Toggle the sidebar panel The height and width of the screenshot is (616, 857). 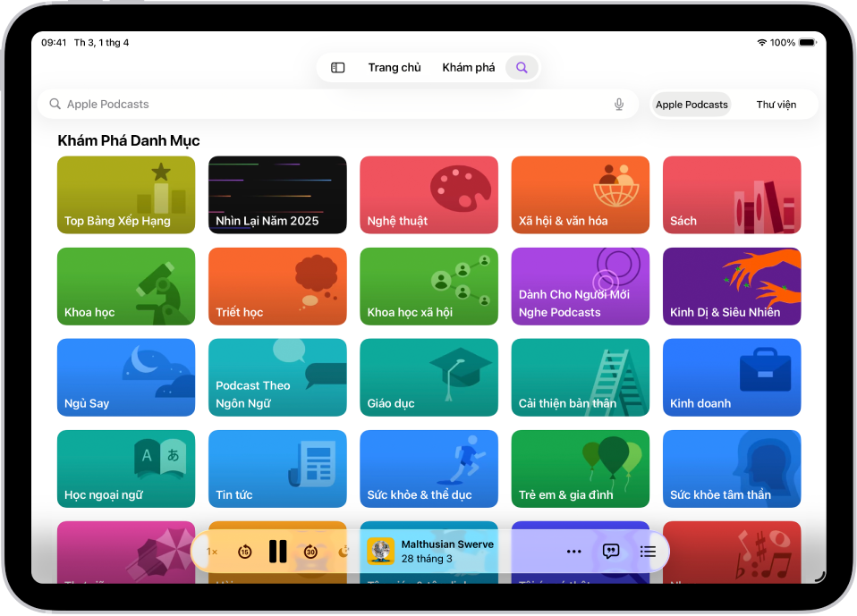337,66
